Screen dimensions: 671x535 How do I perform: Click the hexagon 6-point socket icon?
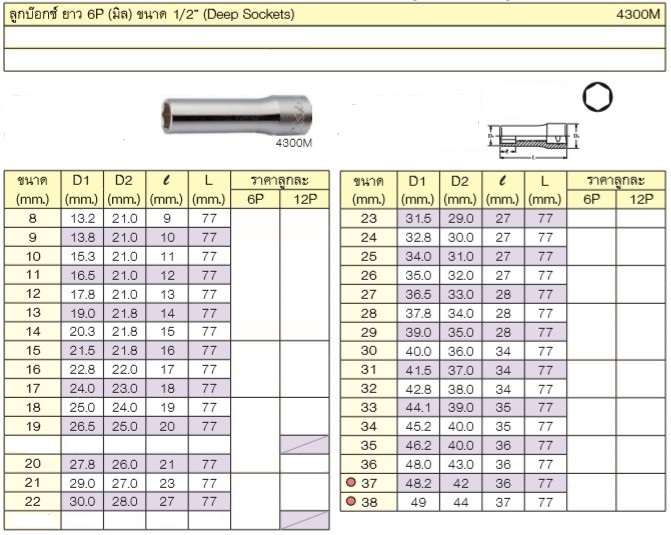598,98
